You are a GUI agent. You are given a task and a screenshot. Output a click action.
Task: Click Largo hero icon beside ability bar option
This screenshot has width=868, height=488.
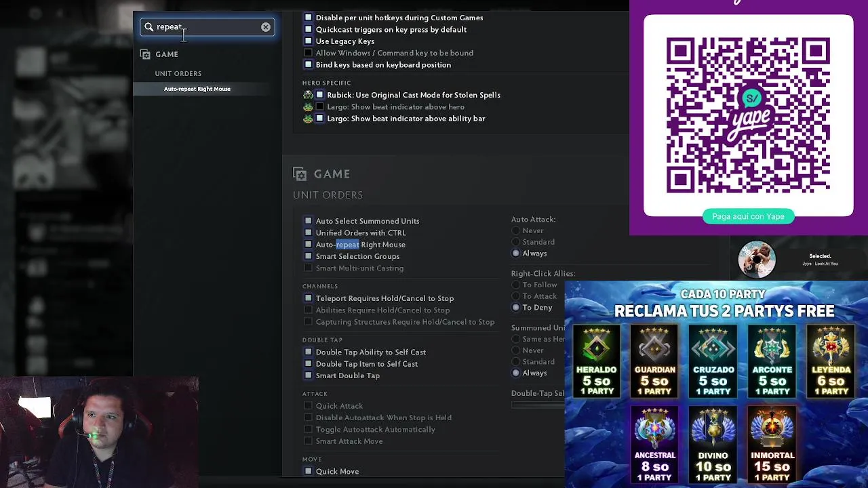tap(308, 119)
